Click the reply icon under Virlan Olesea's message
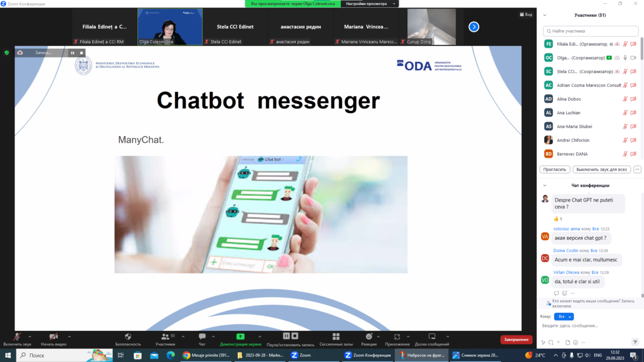The height and width of the screenshot is (362, 644). click(x=557, y=293)
